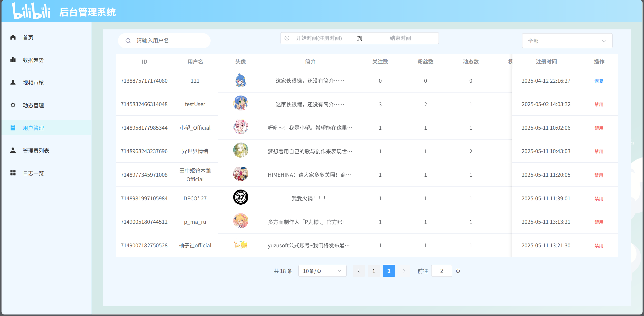Go to pagination page 1
644x316 pixels.
374,271
